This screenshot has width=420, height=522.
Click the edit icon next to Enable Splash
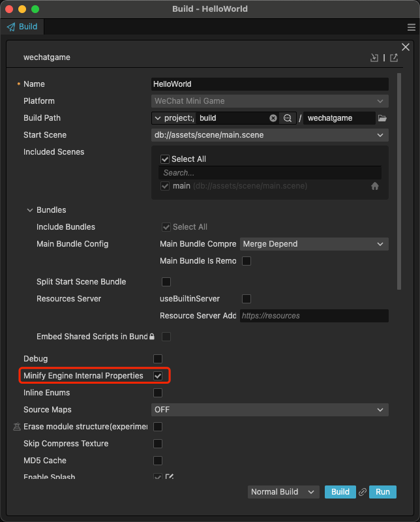point(170,476)
